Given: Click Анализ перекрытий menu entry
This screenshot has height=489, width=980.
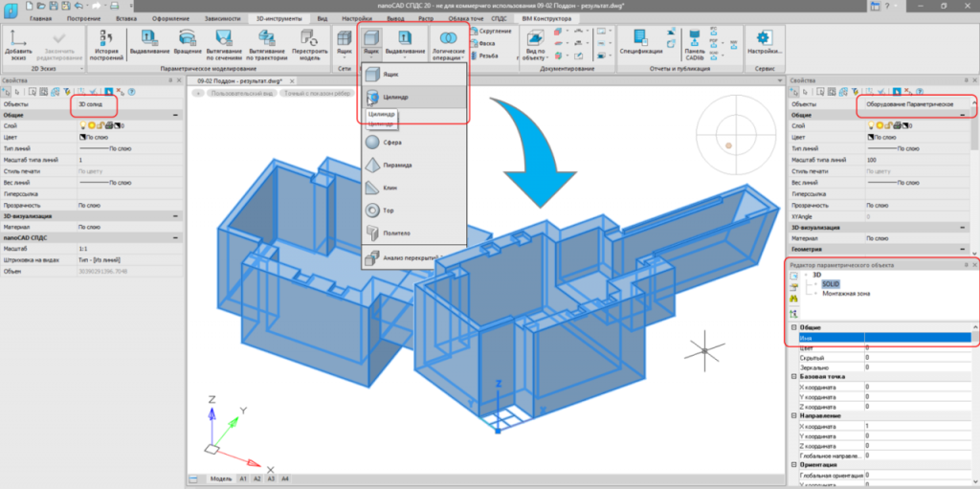Looking at the screenshot, I should 413,256.
